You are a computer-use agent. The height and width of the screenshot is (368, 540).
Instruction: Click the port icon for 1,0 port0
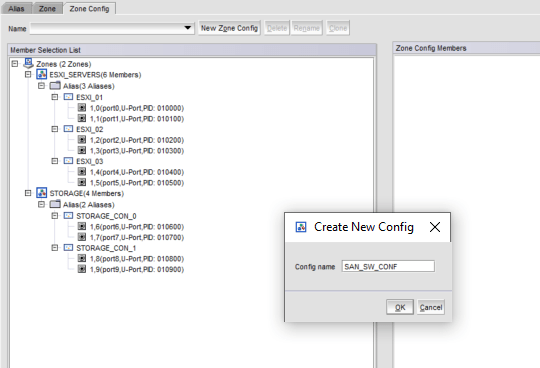click(x=82, y=108)
